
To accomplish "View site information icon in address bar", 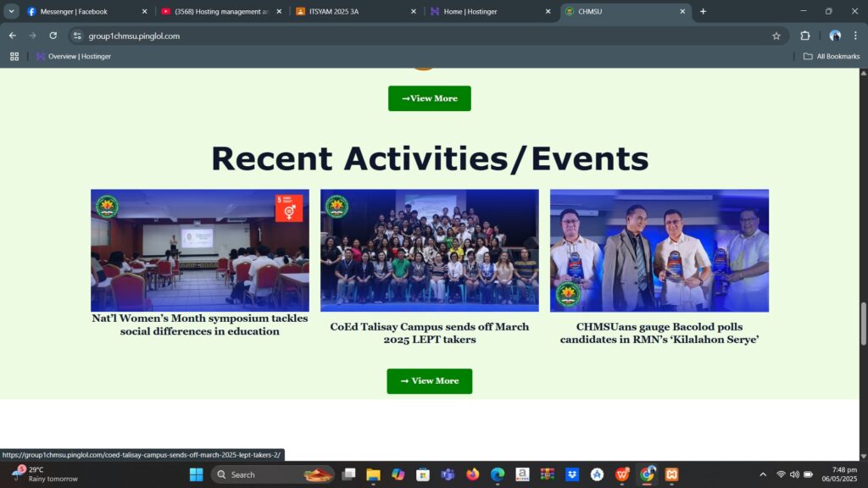I will [77, 36].
